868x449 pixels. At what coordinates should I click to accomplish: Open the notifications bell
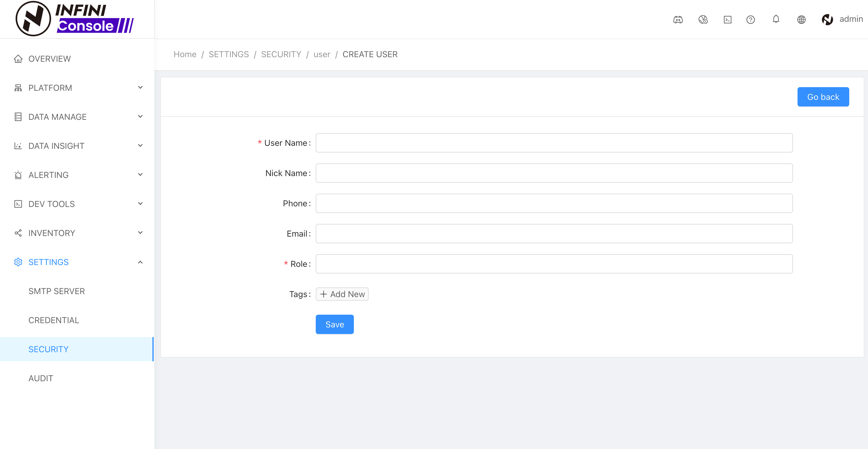point(776,19)
